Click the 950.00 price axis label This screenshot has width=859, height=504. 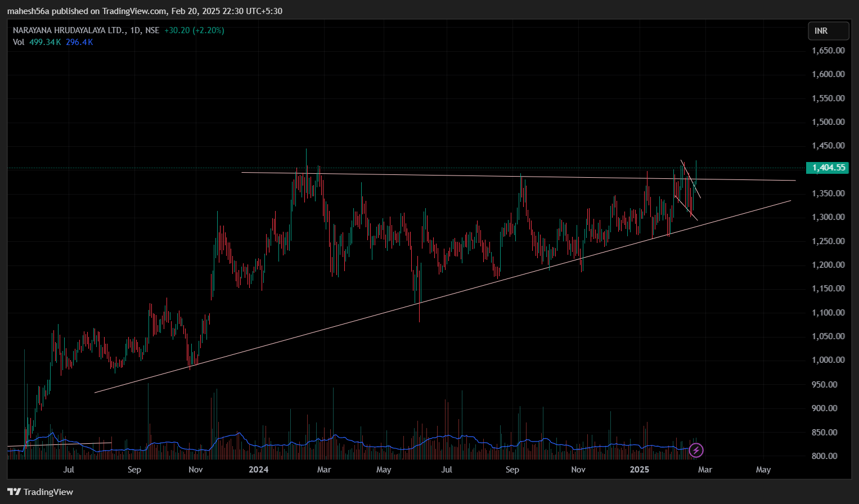825,384
